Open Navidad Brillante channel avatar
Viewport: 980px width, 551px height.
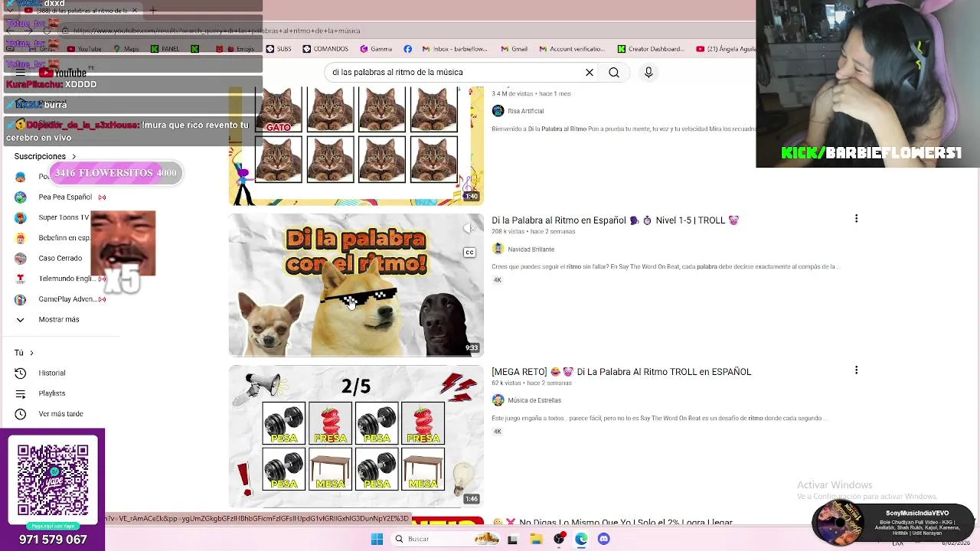(x=498, y=249)
